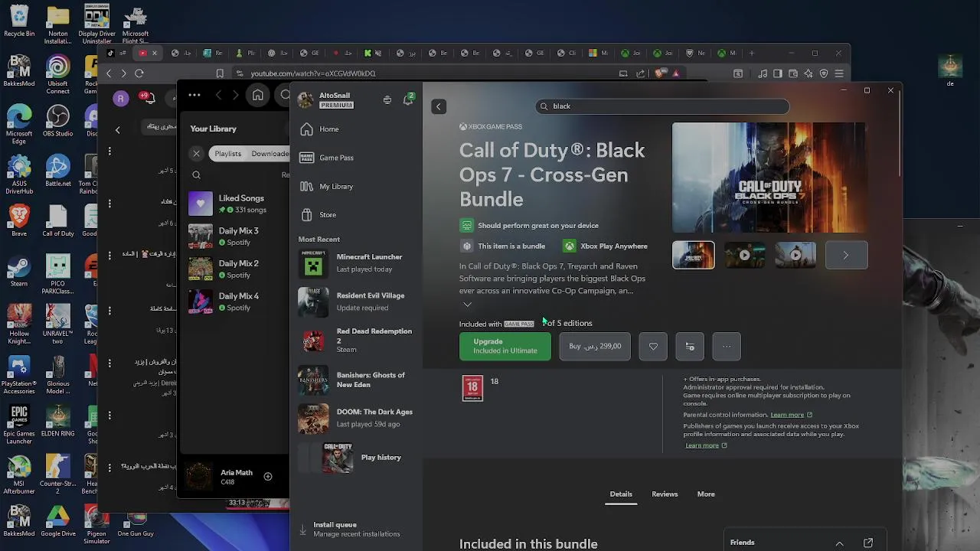980x551 pixels.
Task: Click next arrow in media gallery
Action: click(846, 255)
